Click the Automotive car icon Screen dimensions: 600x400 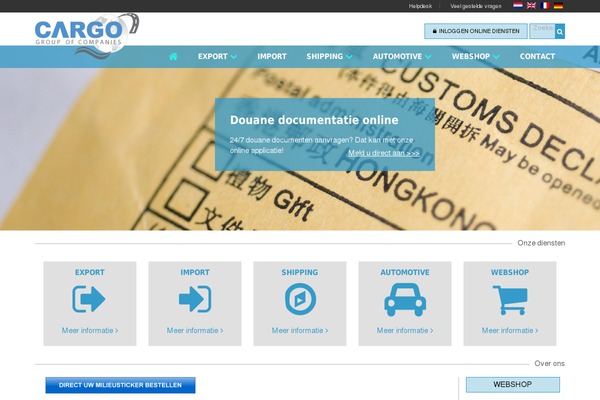point(405,300)
